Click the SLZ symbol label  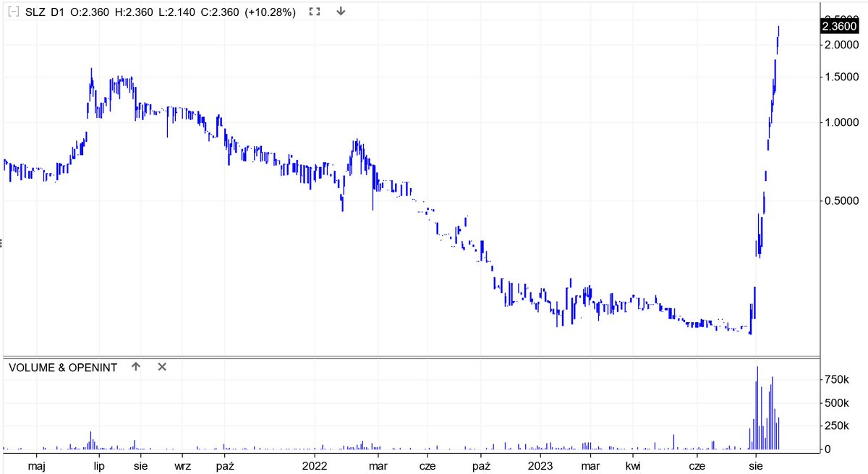coord(35,12)
